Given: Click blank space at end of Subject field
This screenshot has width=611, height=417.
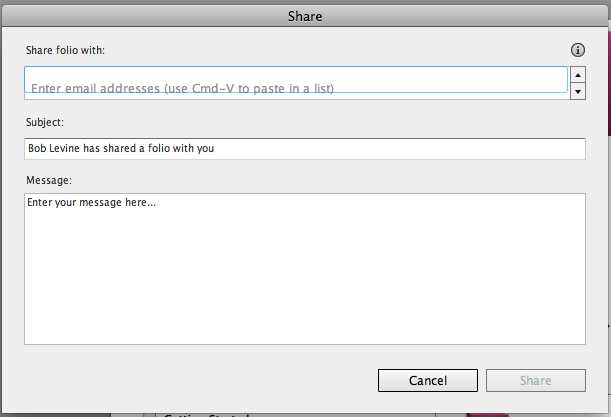Looking at the screenshot, I should 450,149.
